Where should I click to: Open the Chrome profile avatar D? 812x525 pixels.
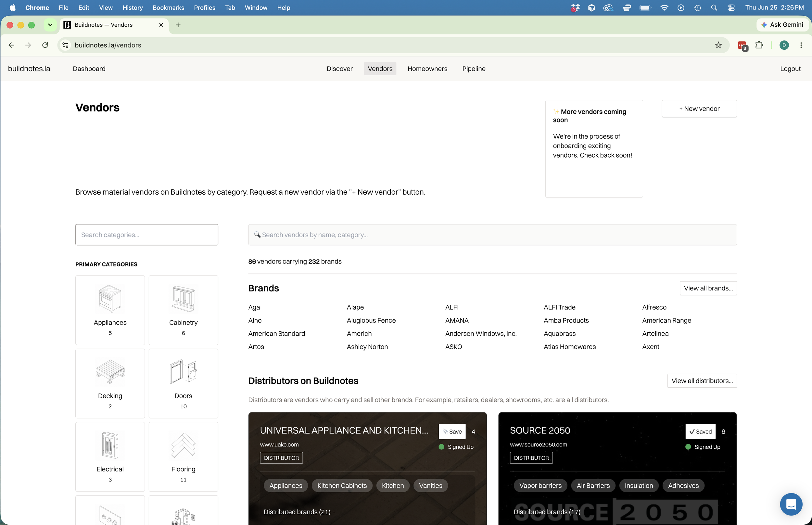[x=784, y=45]
